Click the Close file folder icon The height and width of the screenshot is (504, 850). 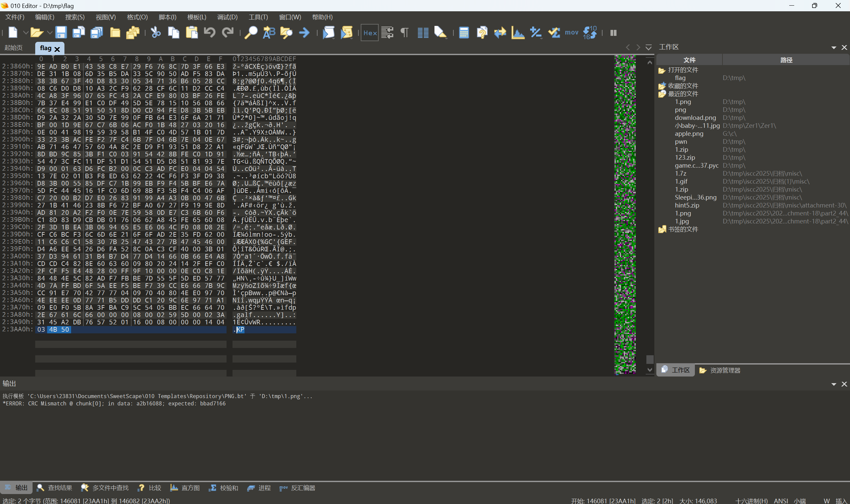tap(115, 33)
